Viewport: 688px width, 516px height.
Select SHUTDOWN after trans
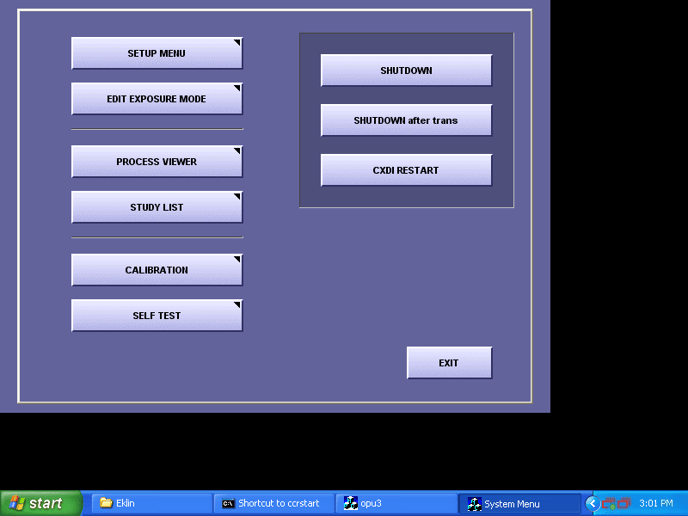406,121
